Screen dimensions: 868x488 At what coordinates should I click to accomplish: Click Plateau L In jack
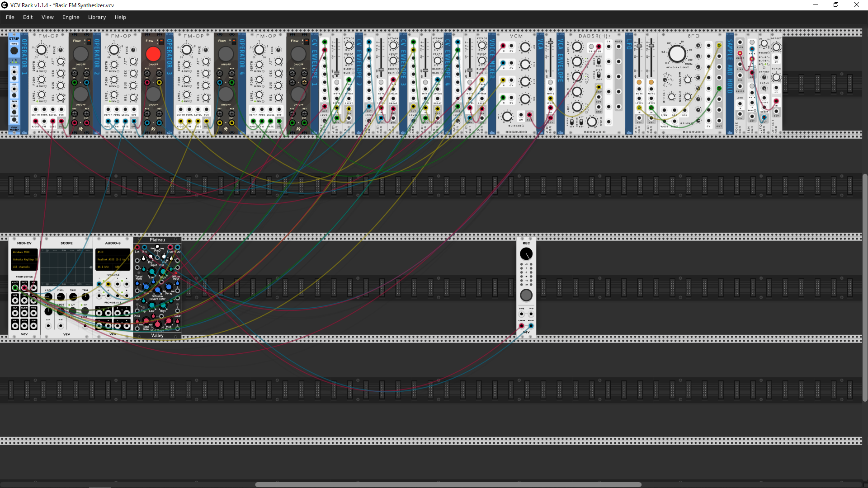137,247
